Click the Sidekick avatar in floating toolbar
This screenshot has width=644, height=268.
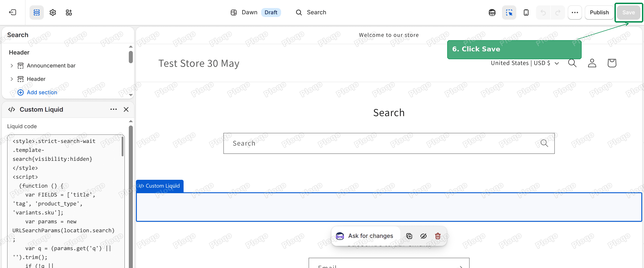tap(340, 236)
